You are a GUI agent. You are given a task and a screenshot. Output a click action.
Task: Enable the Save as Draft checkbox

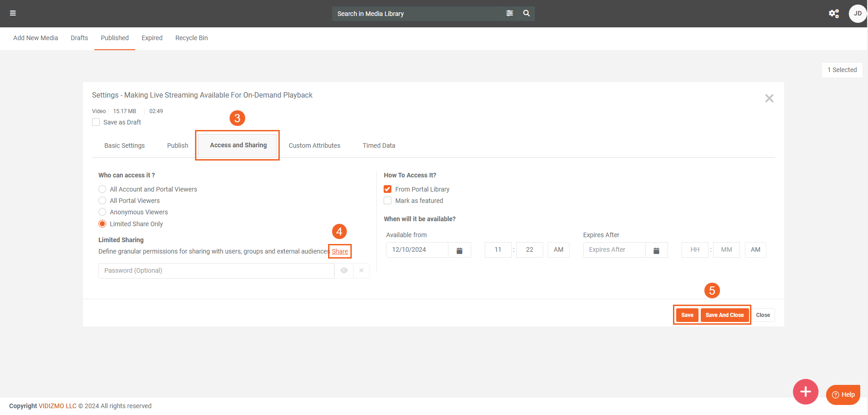click(96, 122)
